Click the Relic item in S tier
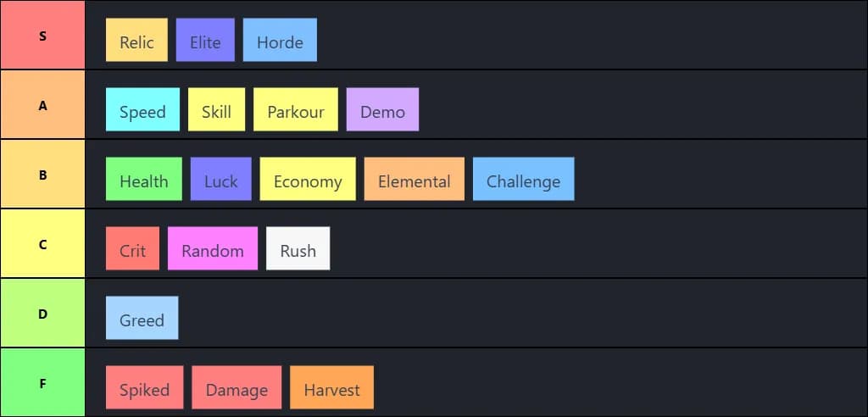Viewport: 868px width, 417px height. coord(136,40)
